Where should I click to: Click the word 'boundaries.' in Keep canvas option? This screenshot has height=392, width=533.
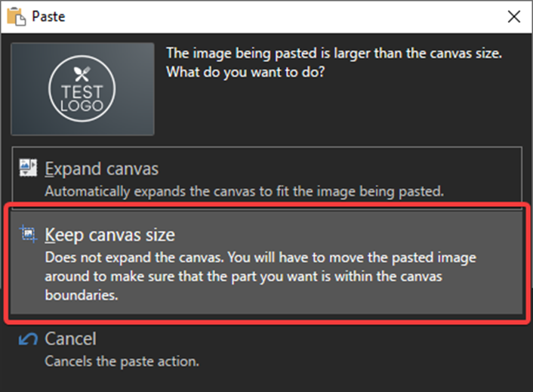point(82,295)
